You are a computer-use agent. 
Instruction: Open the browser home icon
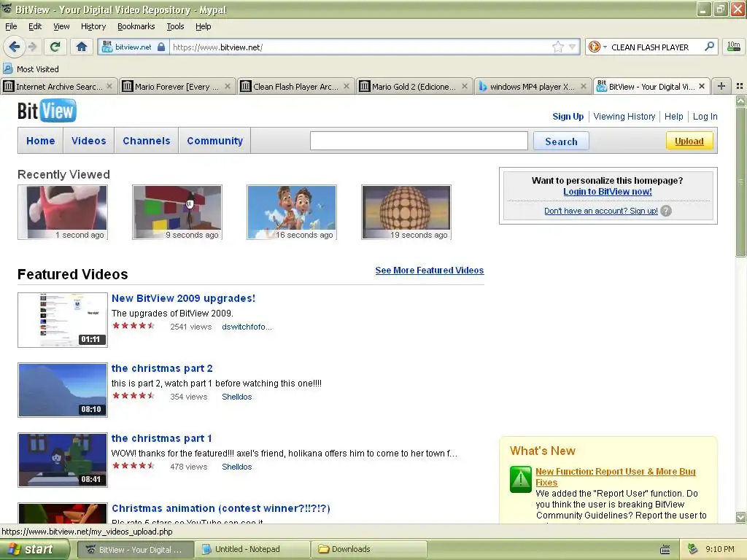(x=82, y=47)
